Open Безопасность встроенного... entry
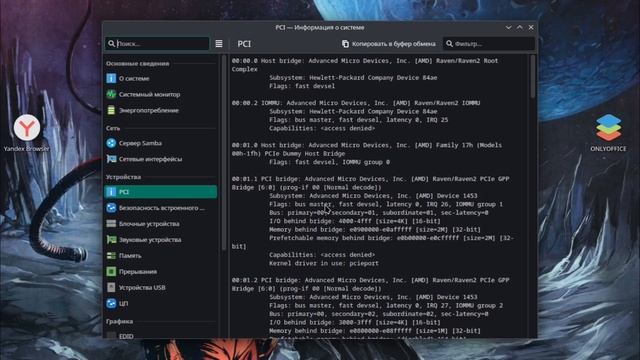 click(x=160, y=208)
